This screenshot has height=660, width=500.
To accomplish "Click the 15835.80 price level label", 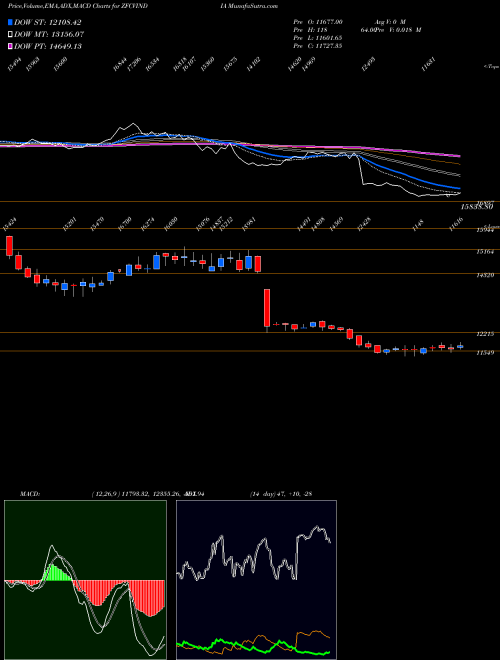I will (x=476, y=207).
